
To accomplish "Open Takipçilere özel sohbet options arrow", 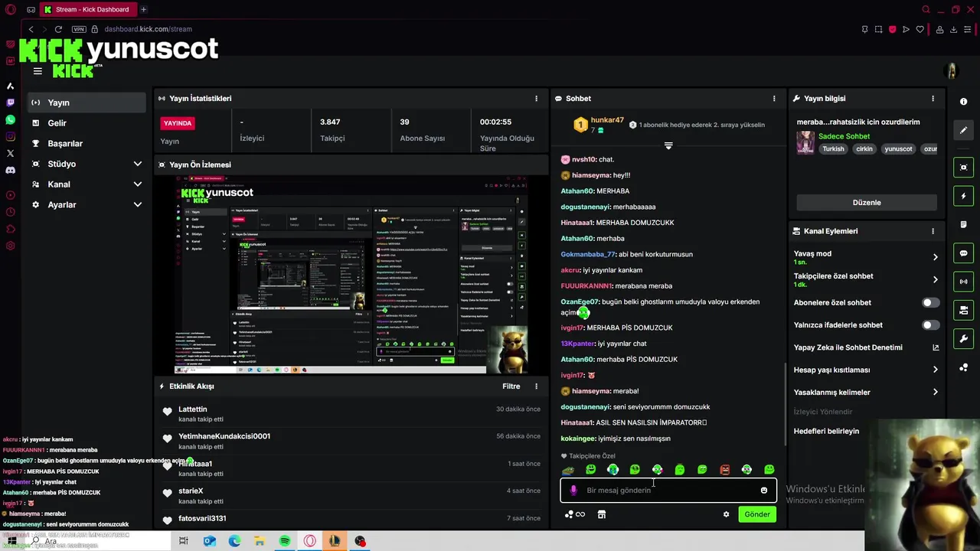I will 935,280.
